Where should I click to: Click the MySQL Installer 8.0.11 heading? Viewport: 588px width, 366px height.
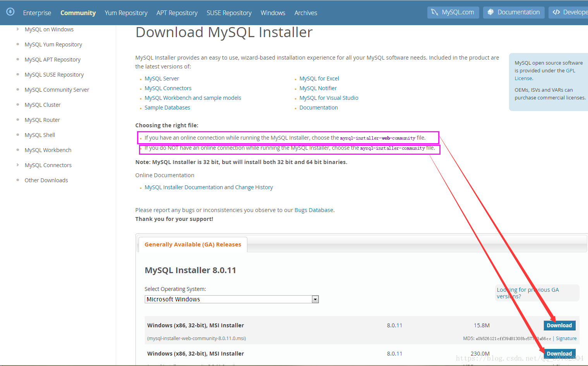tap(190, 270)
